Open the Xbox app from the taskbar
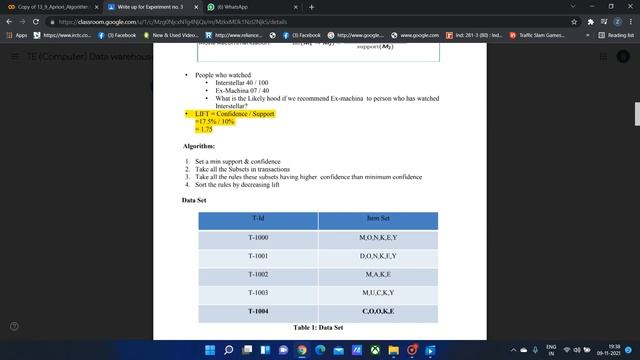 tap(375, 350)
